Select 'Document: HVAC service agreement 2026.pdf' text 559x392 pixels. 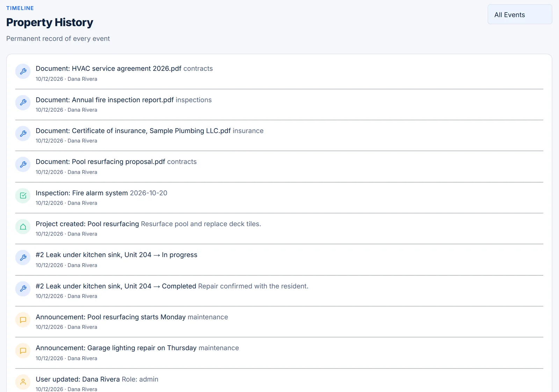(x=108, y=68)
